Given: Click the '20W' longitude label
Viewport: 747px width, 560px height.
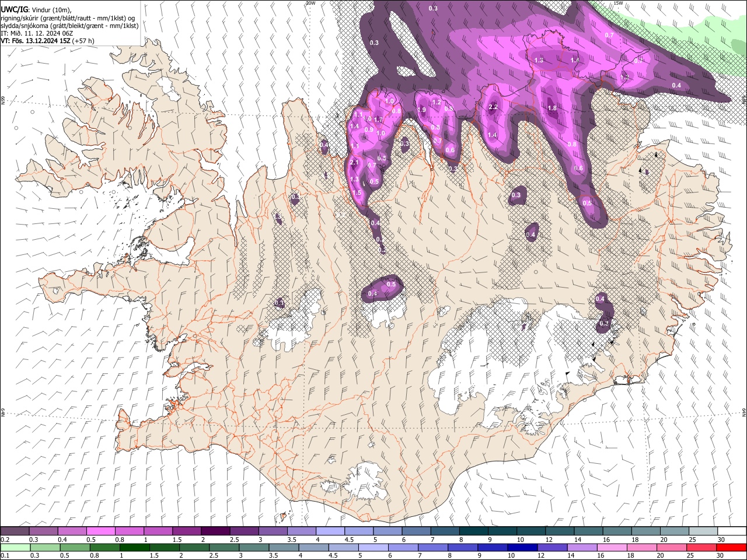Looking at the screenshot, I should [310, 3].
